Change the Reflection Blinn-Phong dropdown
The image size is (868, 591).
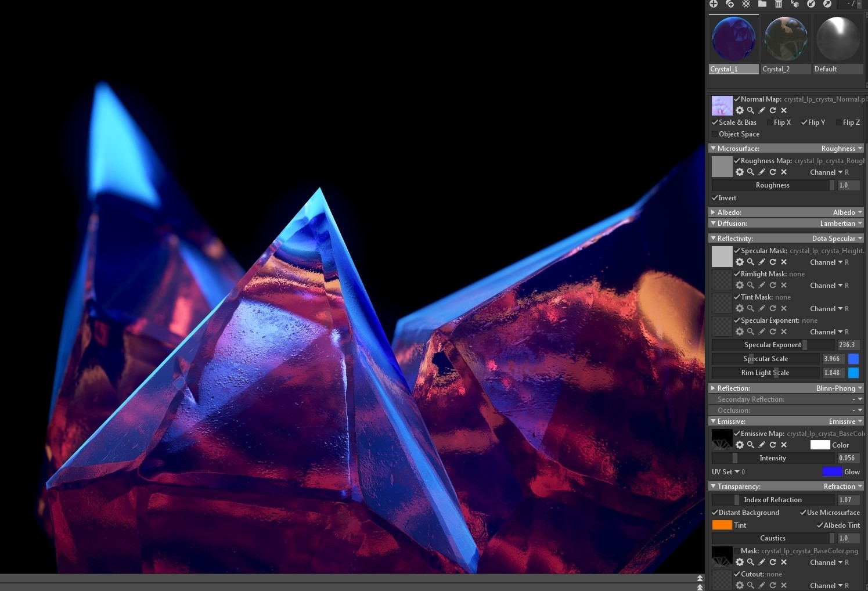838,388
